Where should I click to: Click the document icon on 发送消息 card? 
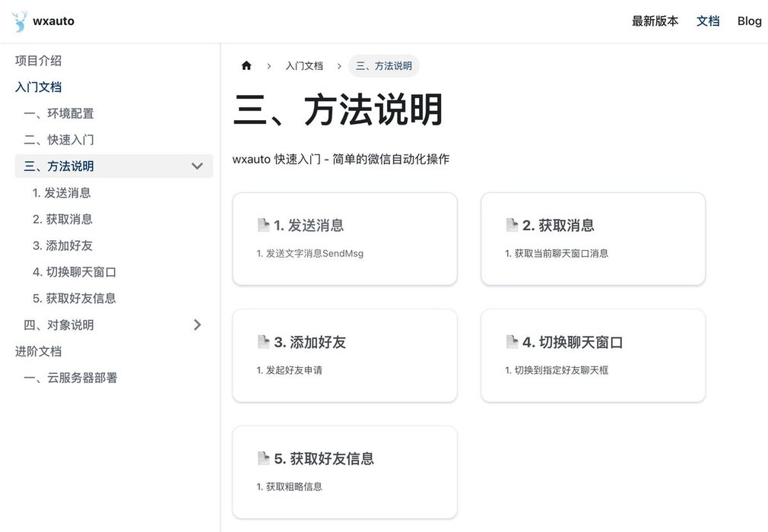point(264,225)
